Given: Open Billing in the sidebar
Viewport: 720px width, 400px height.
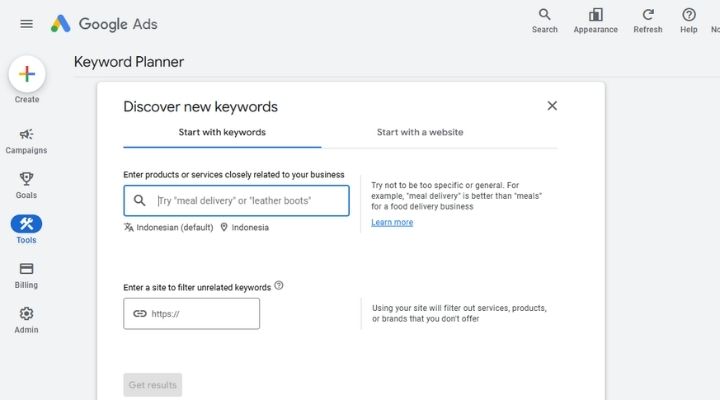Looking at the screenshot, I should coord(26,276).
